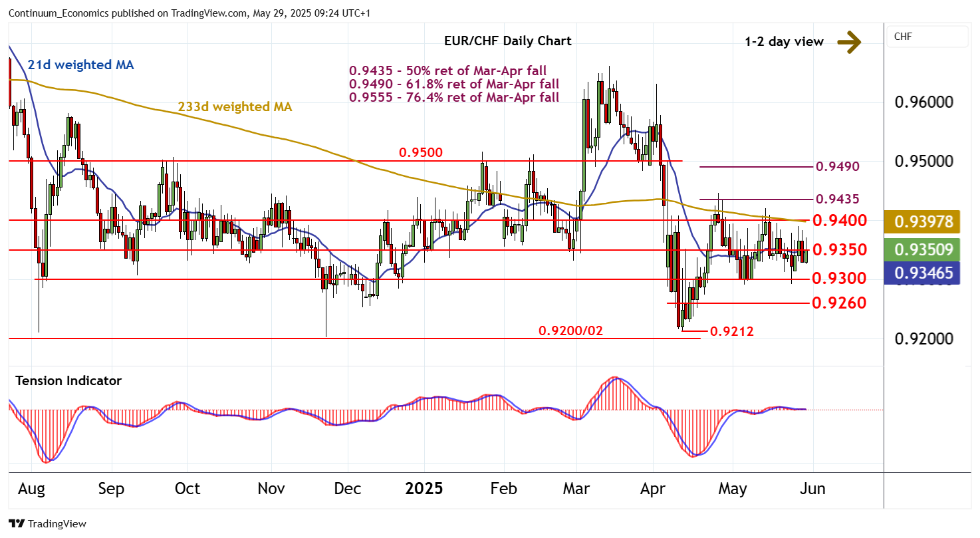Click the TradingView logo in bottom-left corner
980x538 pixels.
47,523
